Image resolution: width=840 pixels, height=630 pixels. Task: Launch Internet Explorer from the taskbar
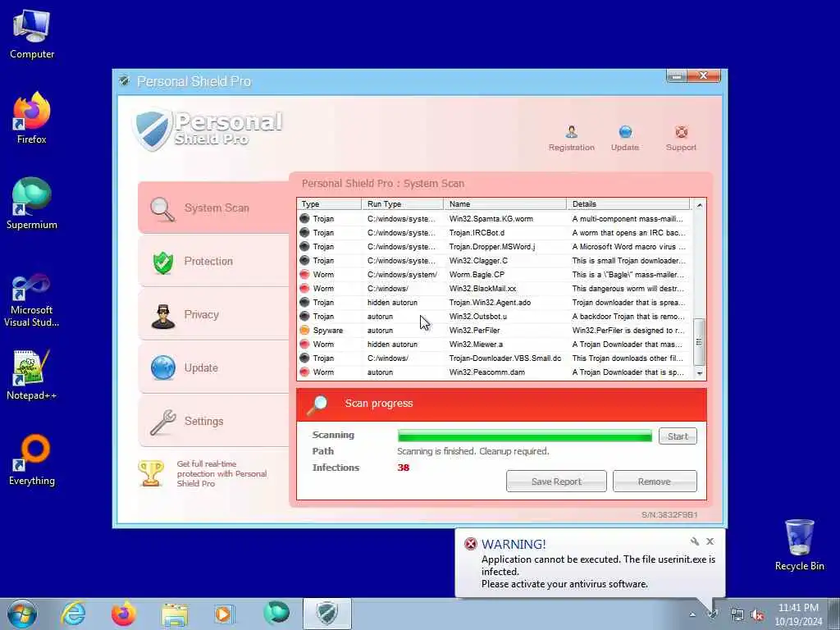(73, 614)
